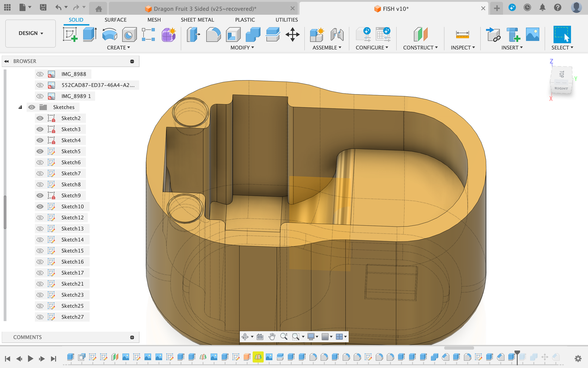Click the Create Sketch icon
The width and height of the screenshot is (588, 368).
point(70,34)
